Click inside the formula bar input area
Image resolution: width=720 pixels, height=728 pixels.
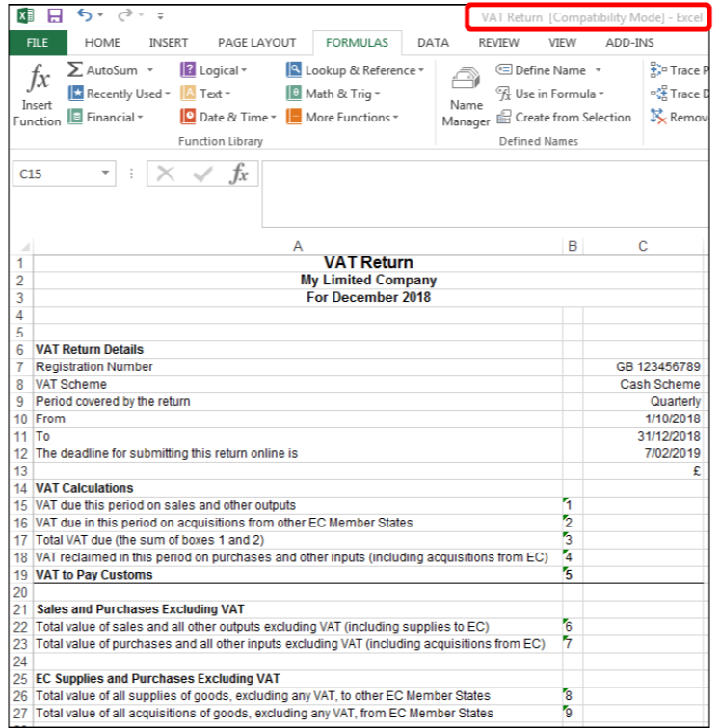click(x=485, y=194)
